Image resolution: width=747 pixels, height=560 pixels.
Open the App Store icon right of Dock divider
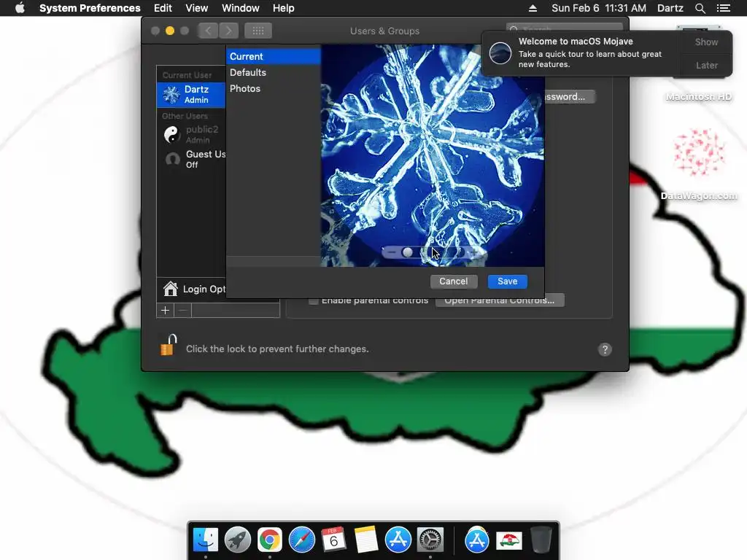pyautogui.click(x=477, y=540)
